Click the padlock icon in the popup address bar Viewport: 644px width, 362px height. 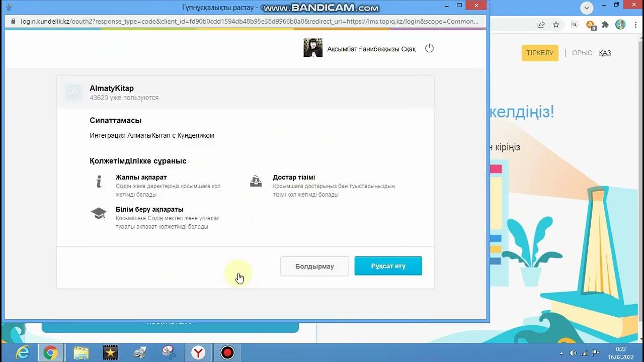13,22
